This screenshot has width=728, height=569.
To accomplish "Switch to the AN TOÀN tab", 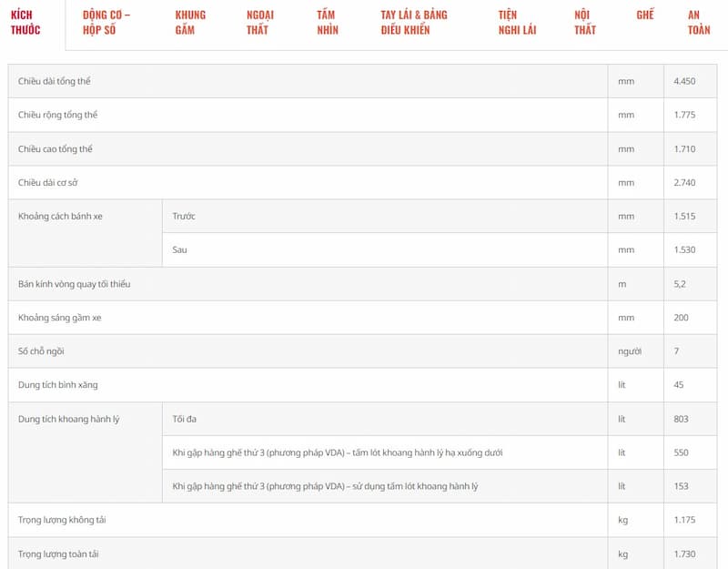I will coord(699,22).
